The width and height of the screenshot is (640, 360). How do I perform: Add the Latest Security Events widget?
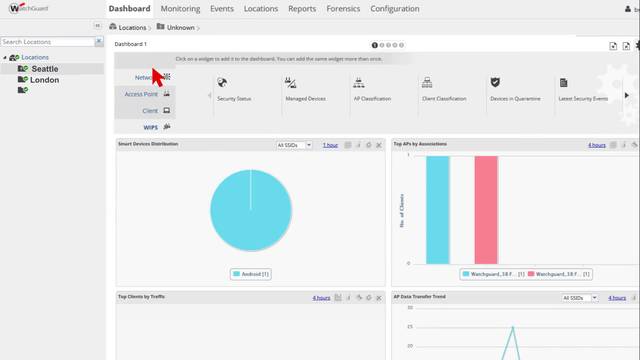coord(583,89)
